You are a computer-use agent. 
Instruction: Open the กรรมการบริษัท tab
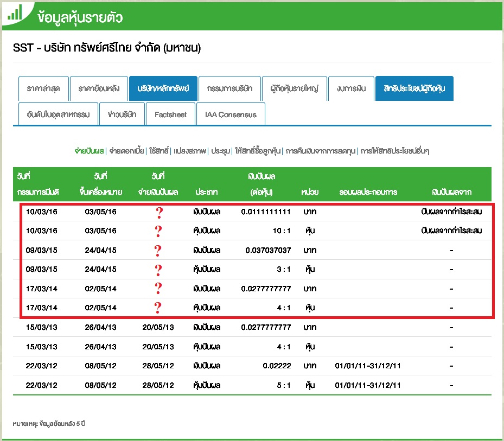229,88
